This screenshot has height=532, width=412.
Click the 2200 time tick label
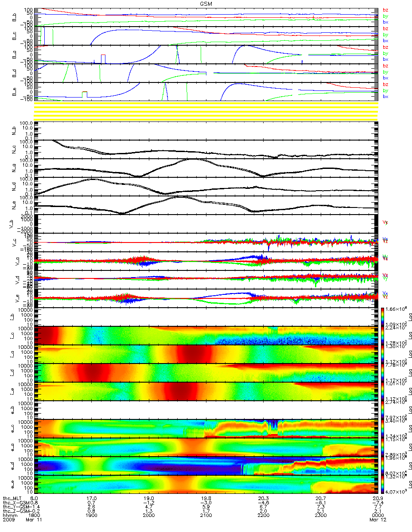pos(263,515)
